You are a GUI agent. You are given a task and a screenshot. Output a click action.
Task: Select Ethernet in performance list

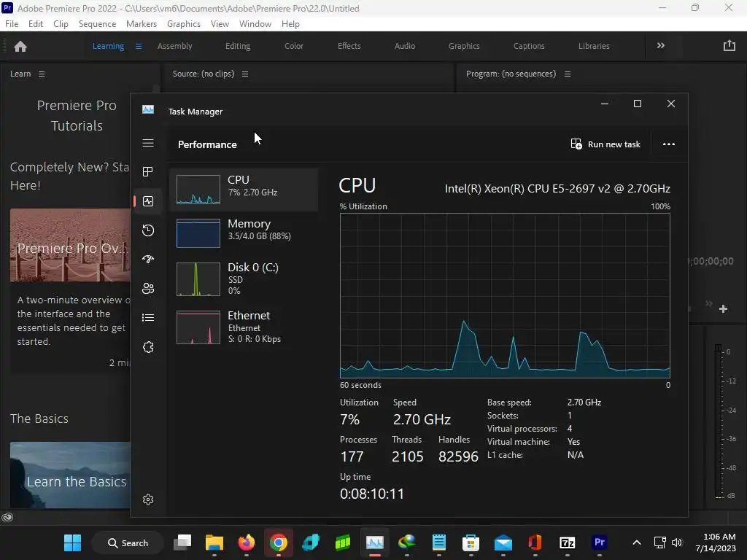click(x=244, y=327)
